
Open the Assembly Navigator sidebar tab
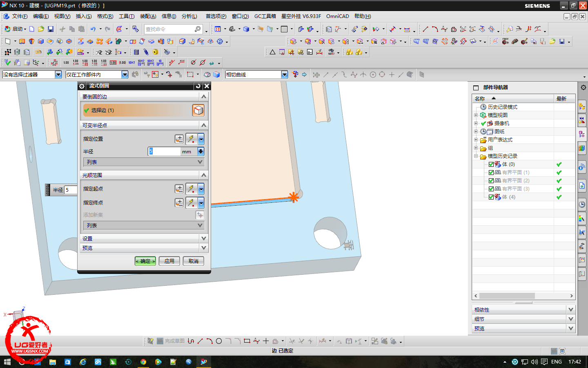[x=582, y=106]
